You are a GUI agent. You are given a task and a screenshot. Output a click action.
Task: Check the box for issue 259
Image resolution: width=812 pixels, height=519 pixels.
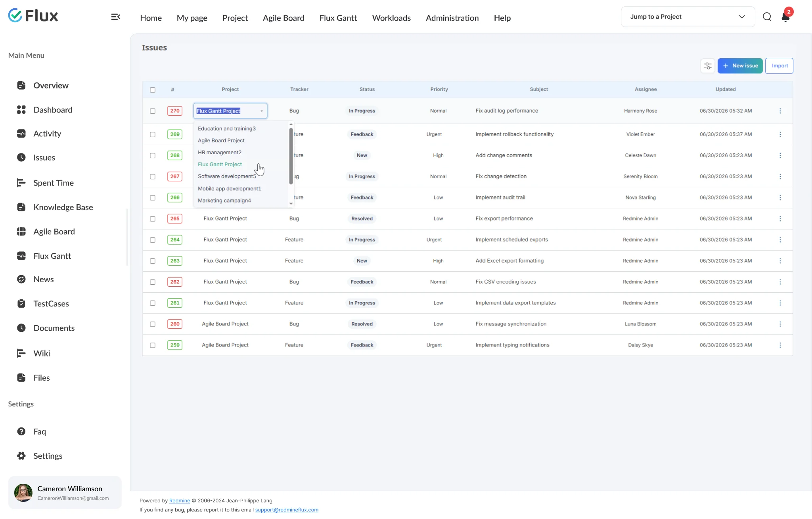153,345
